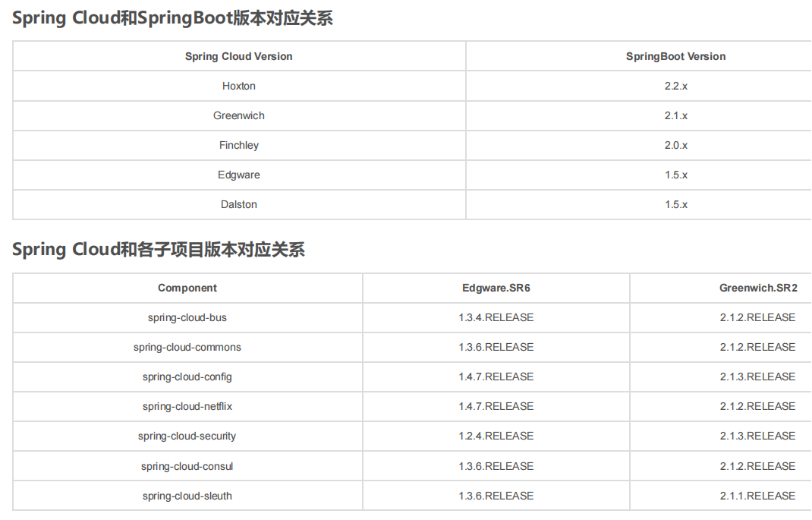This screenshot has width=812, height=520.
Task: Select the 'Hoxton' cell
Action: (x=239, y=86)
